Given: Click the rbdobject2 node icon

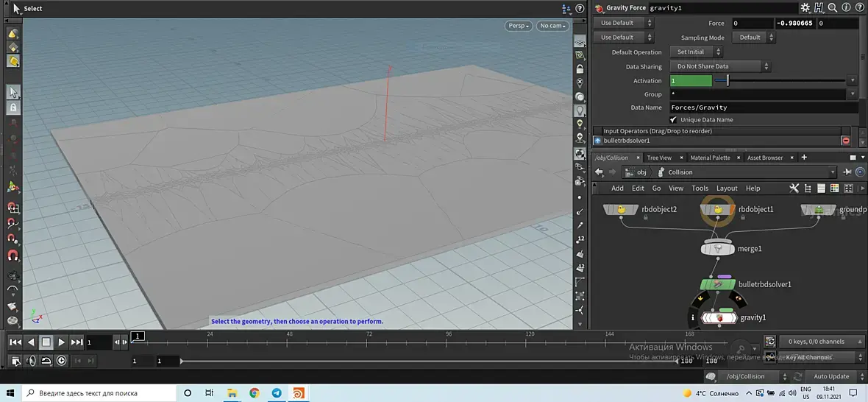Looking at the screenshot, I should 621,210.
